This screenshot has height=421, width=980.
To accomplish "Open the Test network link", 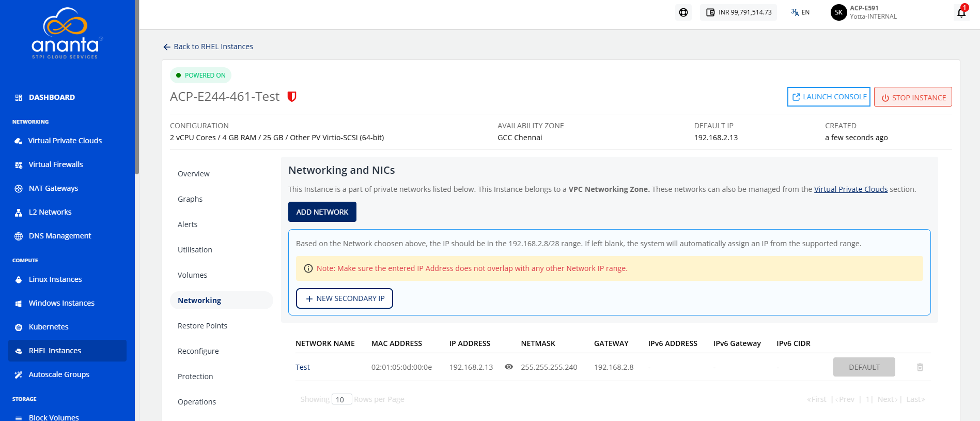I will point(303,367).
